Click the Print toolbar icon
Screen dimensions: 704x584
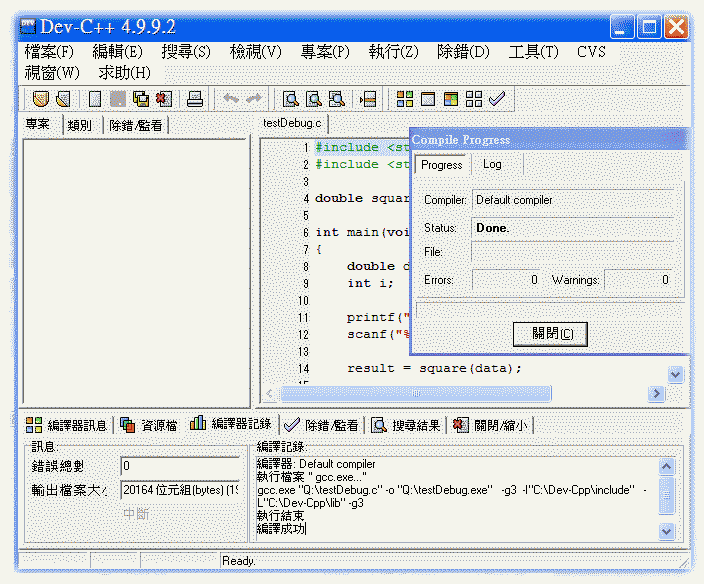pyautogui.click(x=195, y=99)
